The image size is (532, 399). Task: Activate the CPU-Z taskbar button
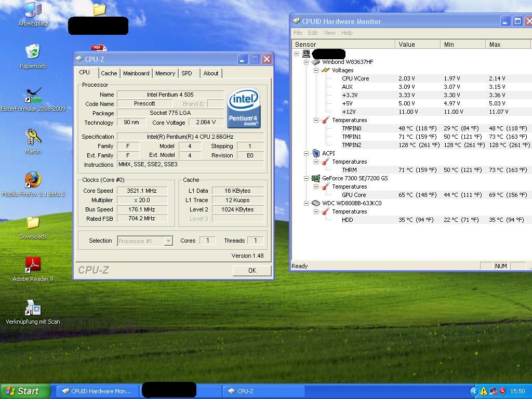click(263, 391)
